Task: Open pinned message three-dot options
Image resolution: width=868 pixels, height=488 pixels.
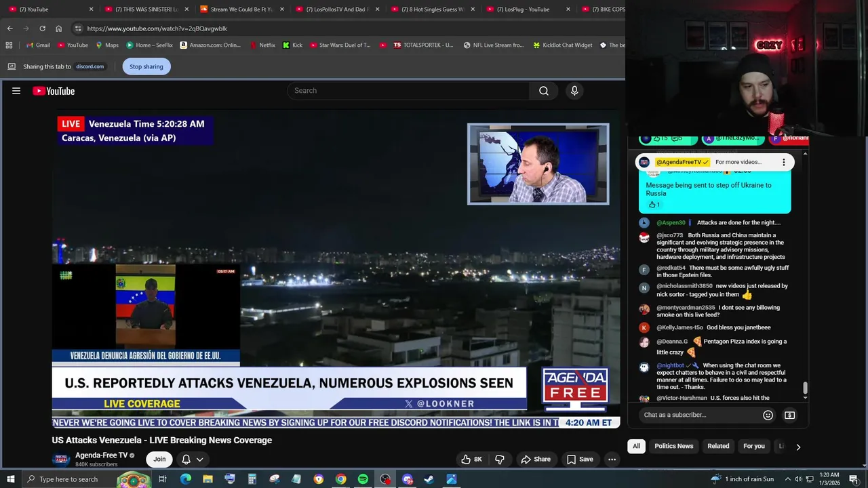Action: (x=783, y=162)
